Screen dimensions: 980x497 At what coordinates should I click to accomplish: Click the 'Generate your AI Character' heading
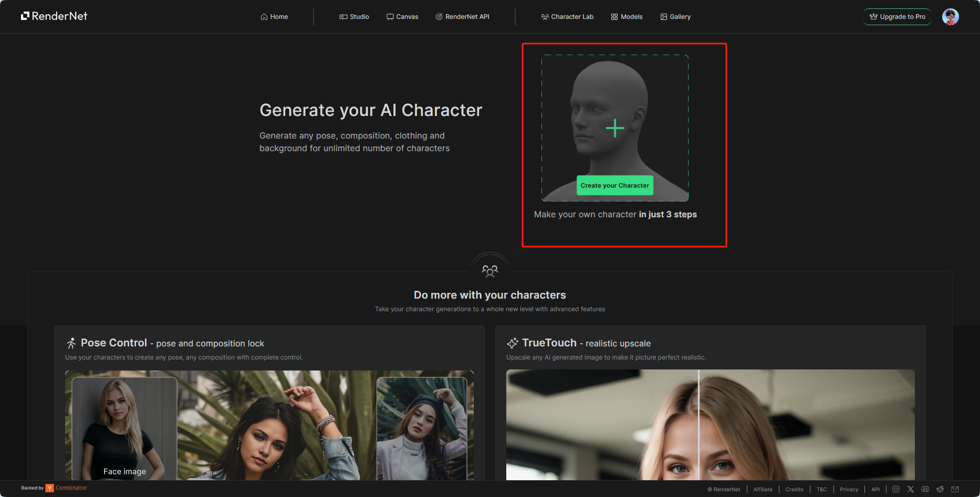(371, 110)
